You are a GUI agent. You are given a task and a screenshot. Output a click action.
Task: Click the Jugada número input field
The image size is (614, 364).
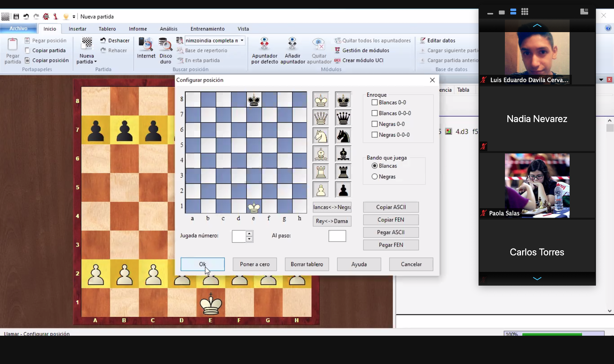[x=239, y=236]
